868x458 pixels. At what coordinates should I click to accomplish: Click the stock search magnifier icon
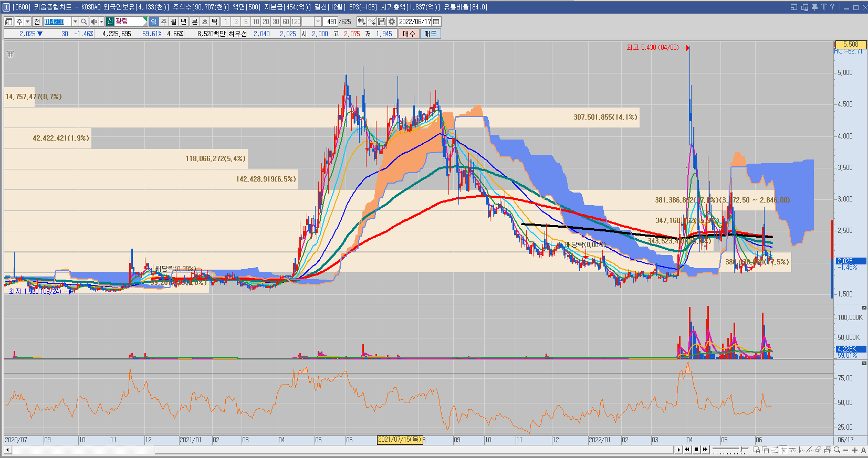[83, 22]
